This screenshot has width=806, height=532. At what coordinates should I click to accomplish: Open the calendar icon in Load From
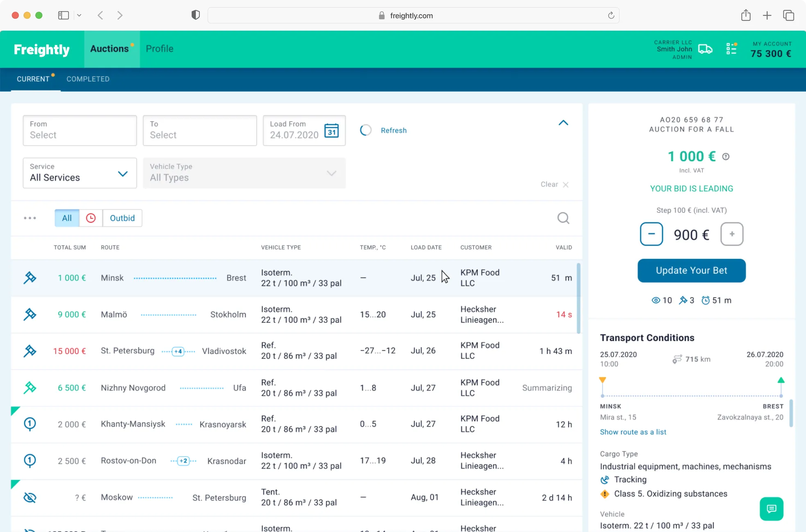click(x=331, y=131)
